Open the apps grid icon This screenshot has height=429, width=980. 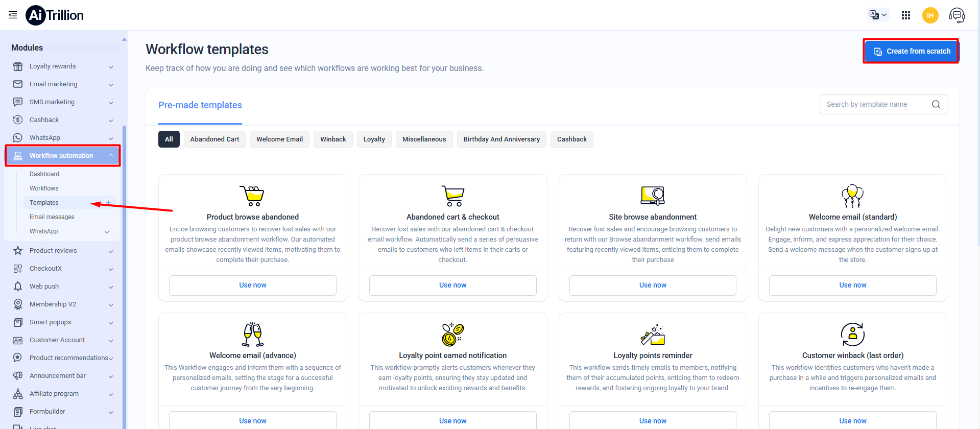pyautogui.click(x=906, y=15)
